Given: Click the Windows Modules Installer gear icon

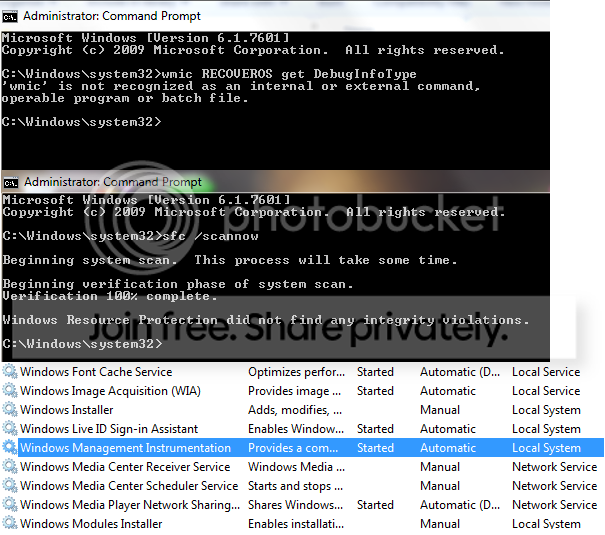Looking at the screenshot, I should [10, 523].
